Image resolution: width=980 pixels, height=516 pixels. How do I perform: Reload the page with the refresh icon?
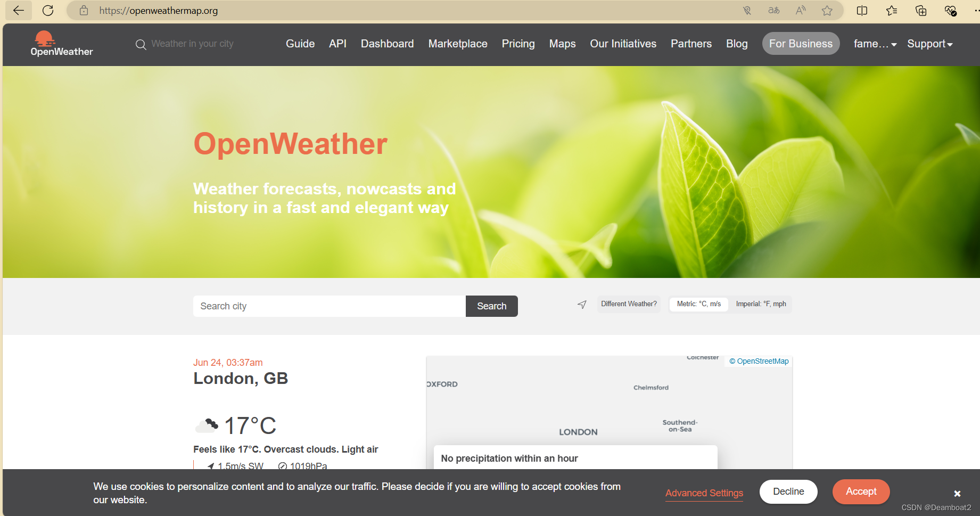coord(48,11)
